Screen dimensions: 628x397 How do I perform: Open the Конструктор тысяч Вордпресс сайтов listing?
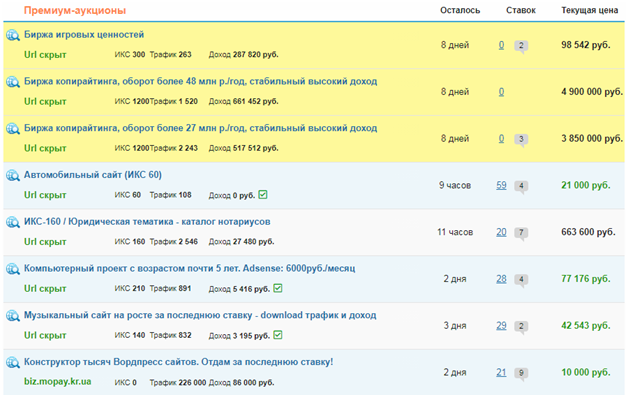(179, 362)
